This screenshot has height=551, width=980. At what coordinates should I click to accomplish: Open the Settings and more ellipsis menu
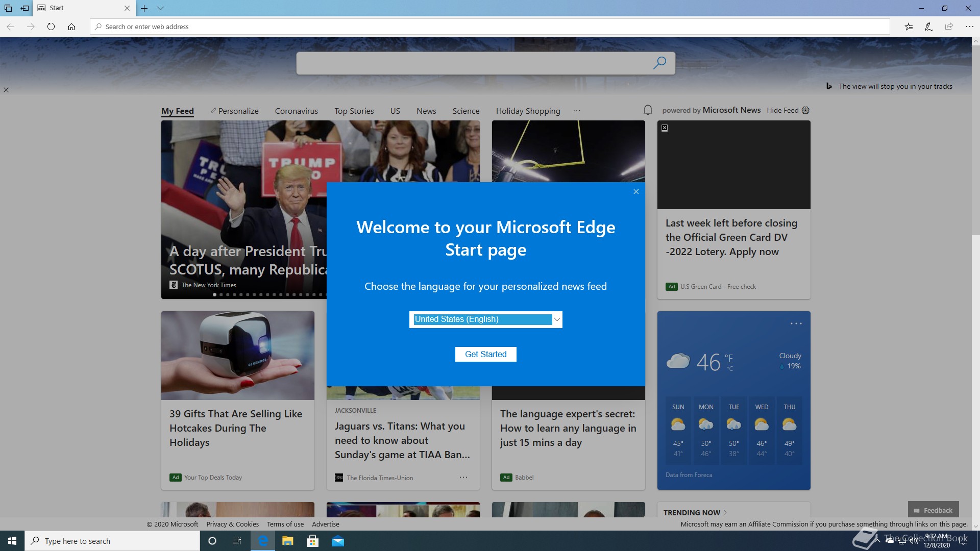[x=969, y=27]
